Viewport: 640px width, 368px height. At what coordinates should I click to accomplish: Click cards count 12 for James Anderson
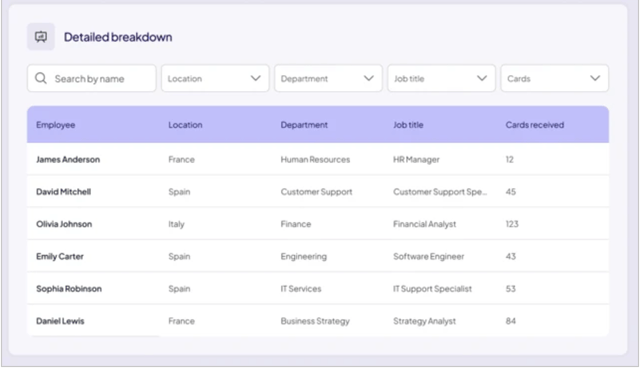tap(509, 160)
